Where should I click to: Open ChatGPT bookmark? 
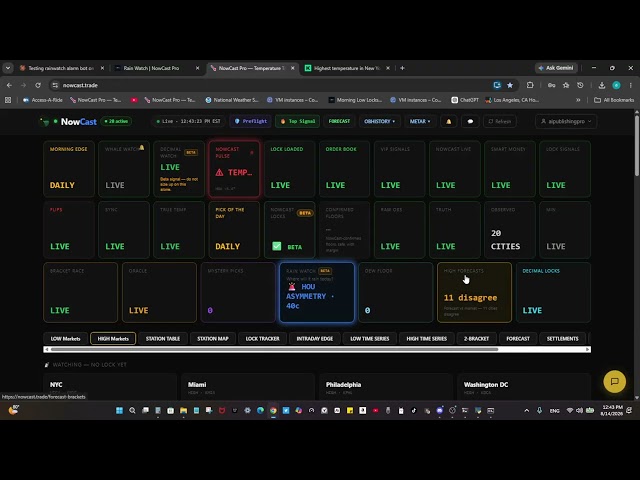[x=465, y=100]
